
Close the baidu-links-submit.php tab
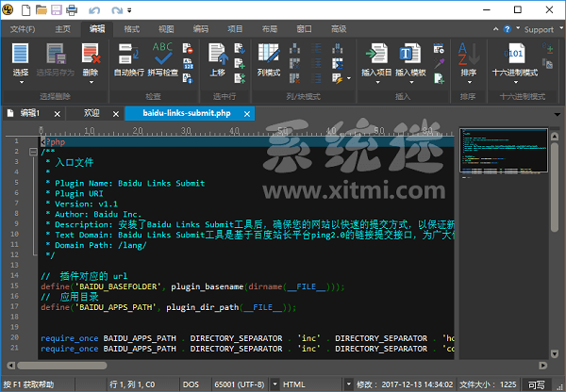click(247, 114)
